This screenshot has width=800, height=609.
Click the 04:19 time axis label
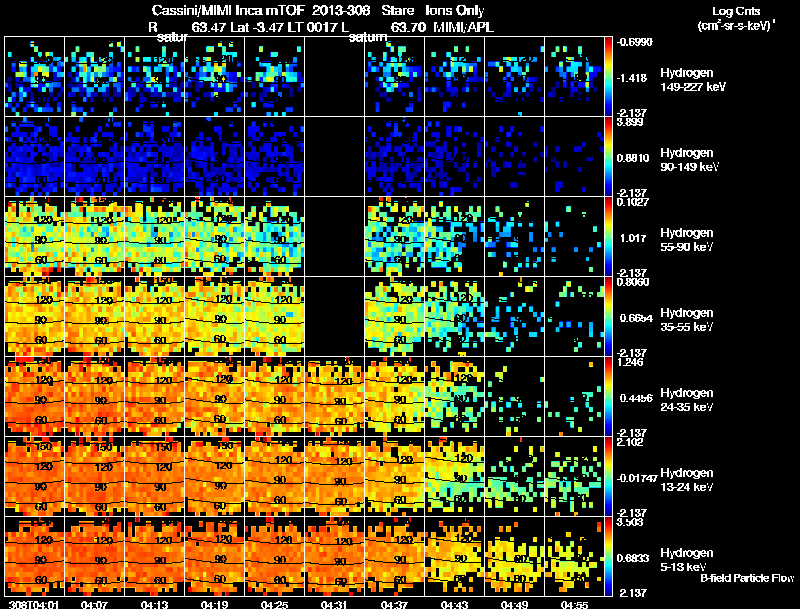[214, 605]
